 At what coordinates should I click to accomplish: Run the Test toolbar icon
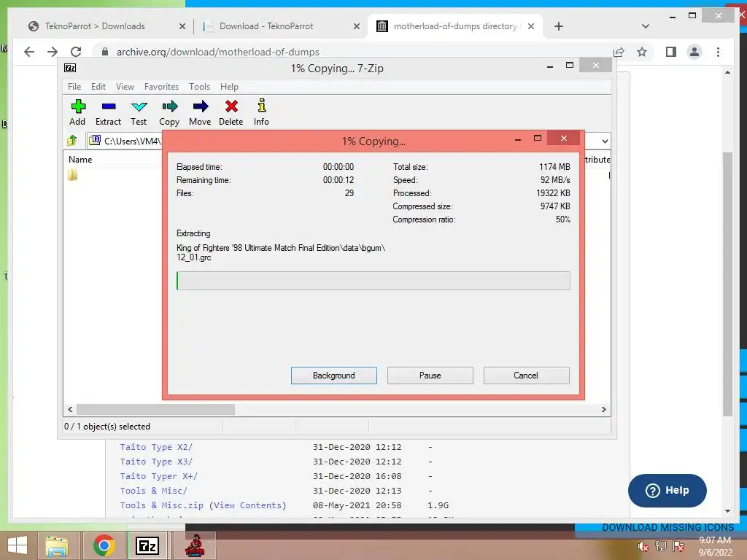click(139, 106)
